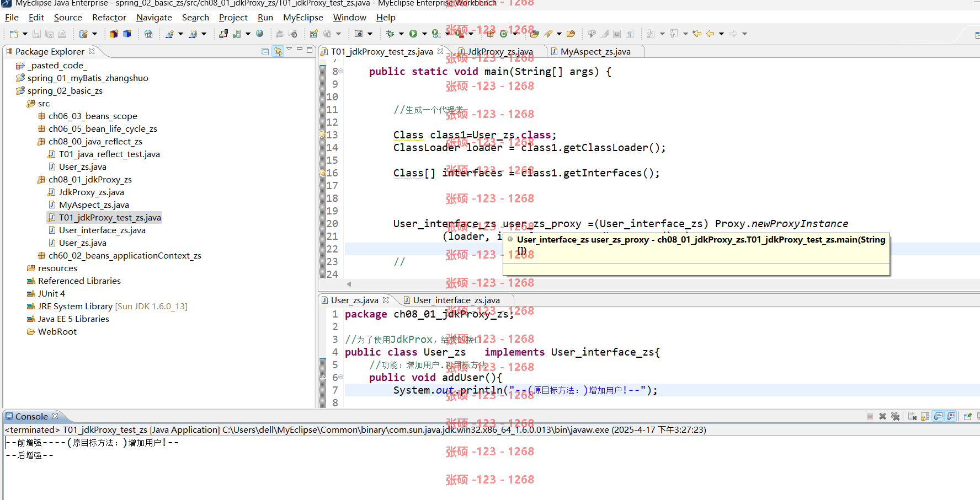Click Terminate icon in Console toolbar
Screen dimensions: 980x500
(x=870, y=416)
